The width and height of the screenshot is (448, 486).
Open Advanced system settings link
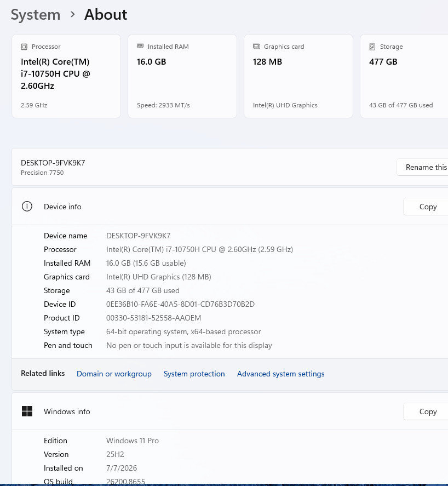281,374
